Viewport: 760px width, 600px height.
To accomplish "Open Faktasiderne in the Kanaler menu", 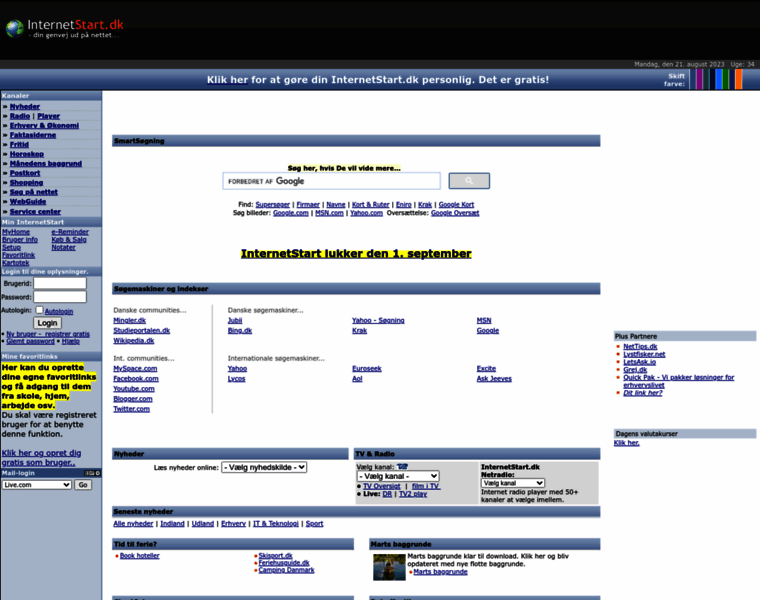I will (33, 135).
